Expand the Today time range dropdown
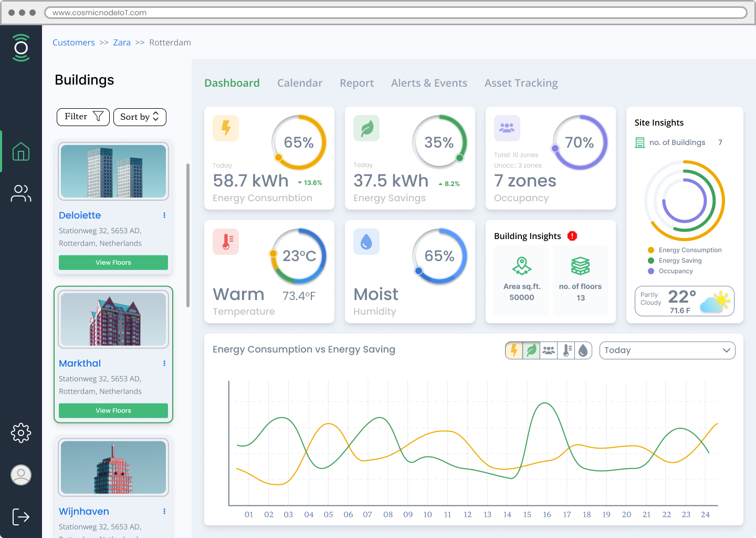Image resolution: width=756 pixels, height=538 pixels. pyautogui.click(x=667, y=350)
